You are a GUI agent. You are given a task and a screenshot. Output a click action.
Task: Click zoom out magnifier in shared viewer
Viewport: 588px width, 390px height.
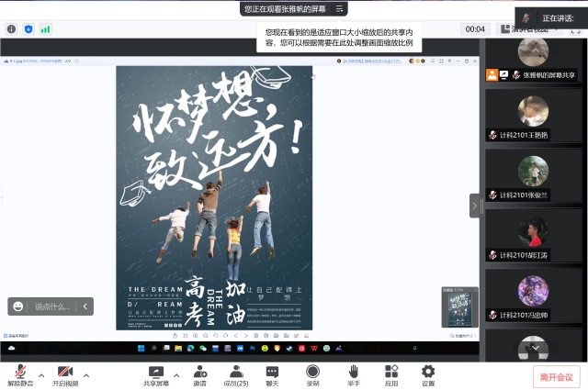[x=206, y=336]
